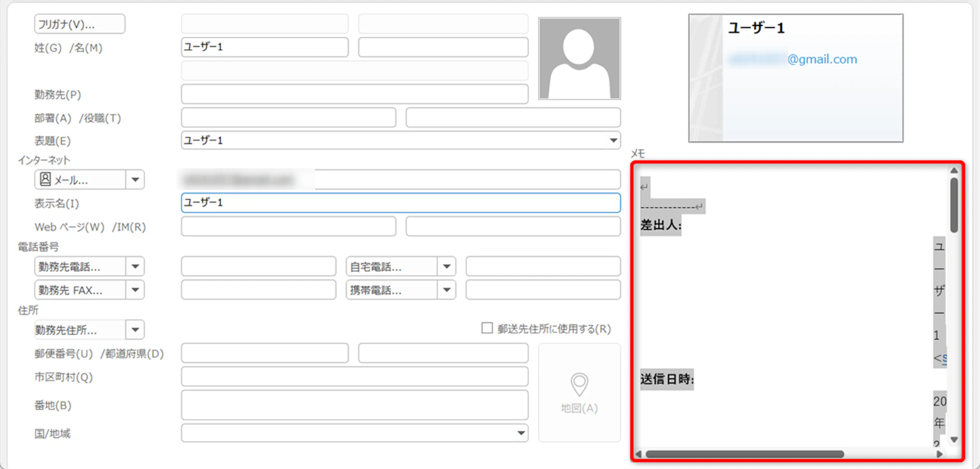Click the メモ vertical scrollbar up arrow
980x469 pixels.
pos(954,171)
